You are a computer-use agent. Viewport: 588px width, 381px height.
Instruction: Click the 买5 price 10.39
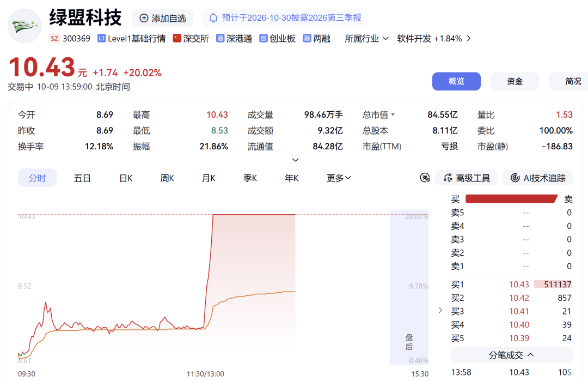coord(519,338)
